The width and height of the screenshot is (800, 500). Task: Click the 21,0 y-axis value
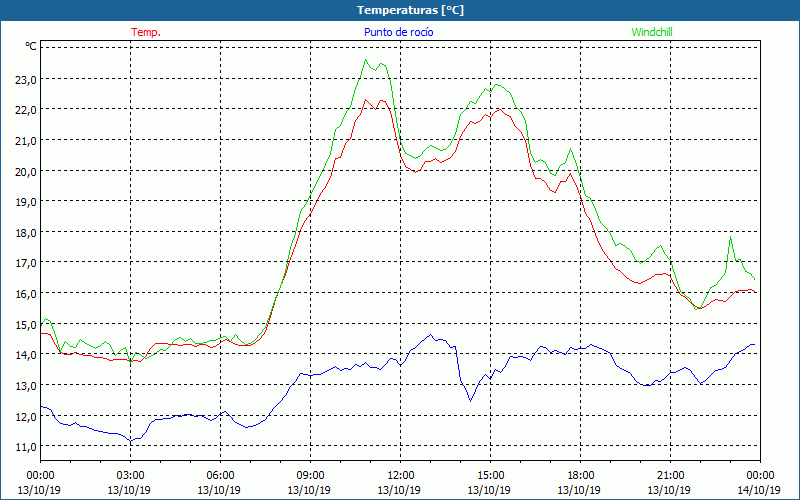pyautogui.click(x=26, y=140)
